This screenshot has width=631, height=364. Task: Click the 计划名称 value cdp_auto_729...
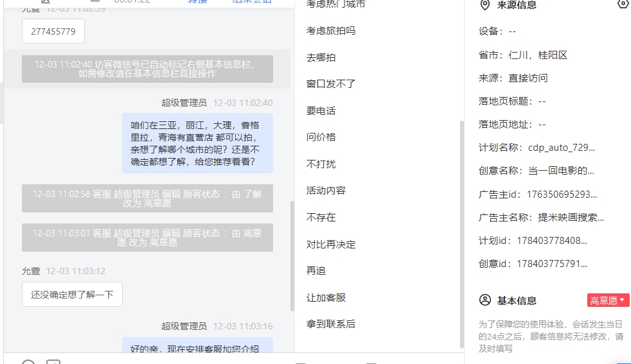562,148
